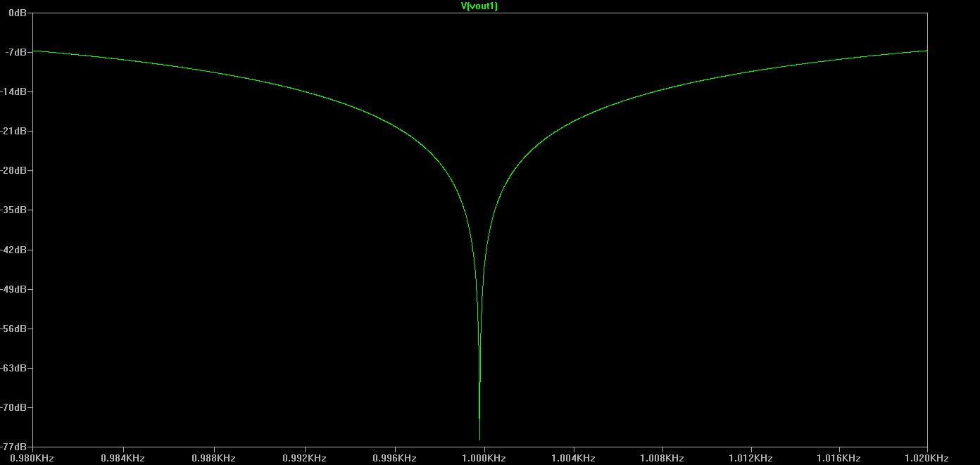Click the -70dB axis label
The width and height of the screenshot is (980, 465).
14,407
